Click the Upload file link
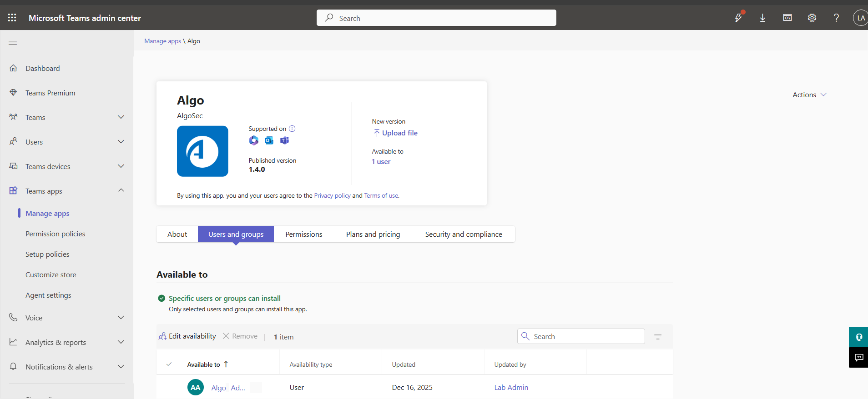 pos(399,133)
